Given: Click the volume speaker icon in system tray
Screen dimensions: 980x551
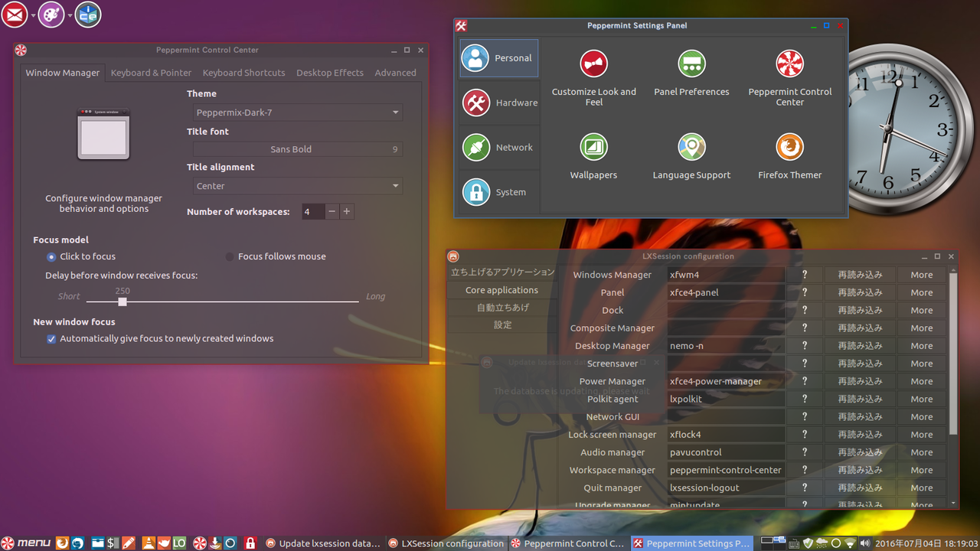Looking at the screenshot, I should [x=865, y=543].
